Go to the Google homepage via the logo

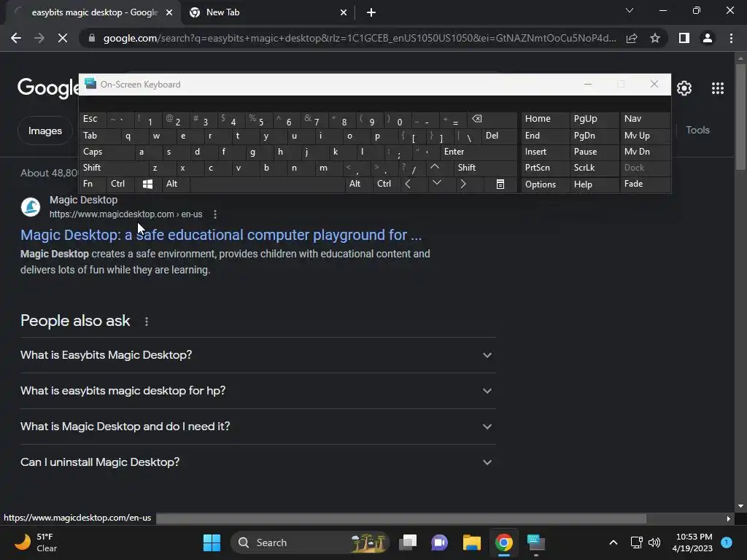pos(47,88)
